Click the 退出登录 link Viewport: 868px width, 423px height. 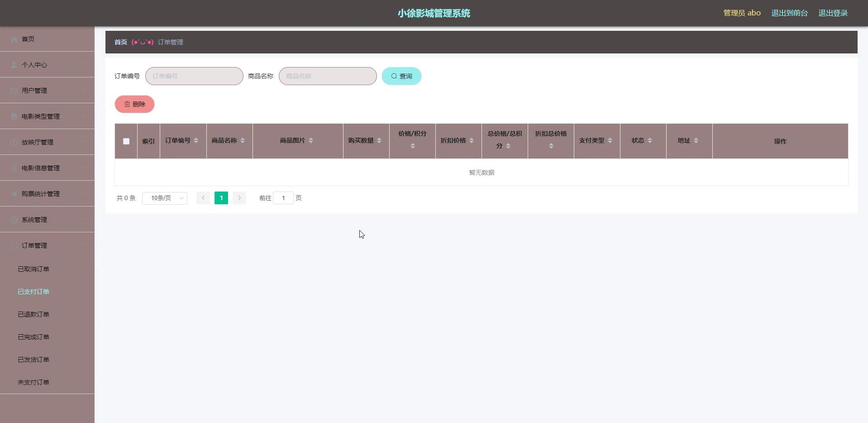833,13
